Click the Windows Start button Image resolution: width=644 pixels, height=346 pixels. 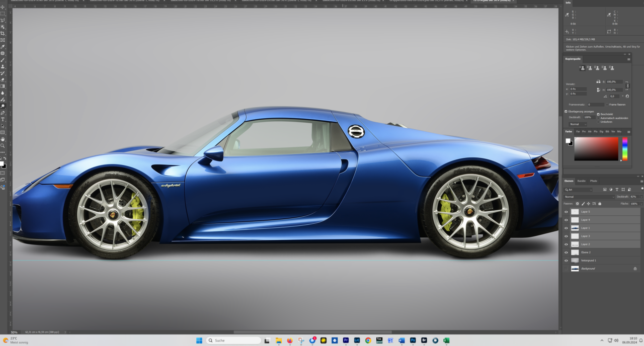pos(199,340)
